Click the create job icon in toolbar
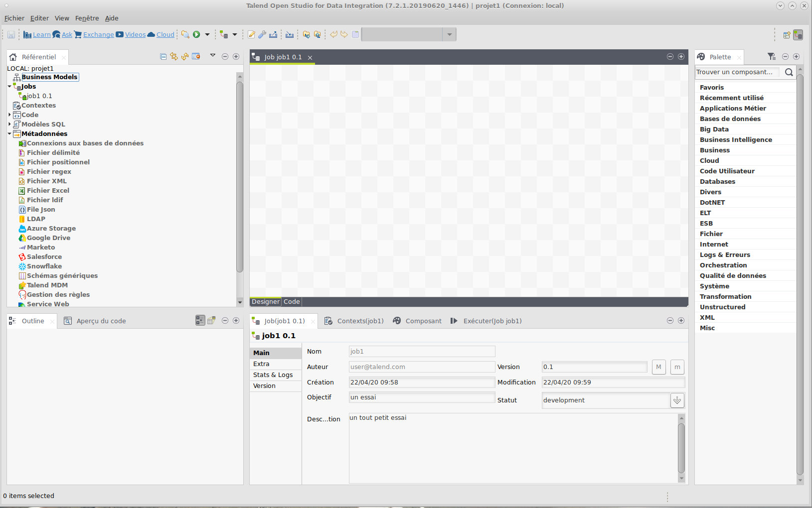The width and height of the screenshot is (812, 508). 224,35
